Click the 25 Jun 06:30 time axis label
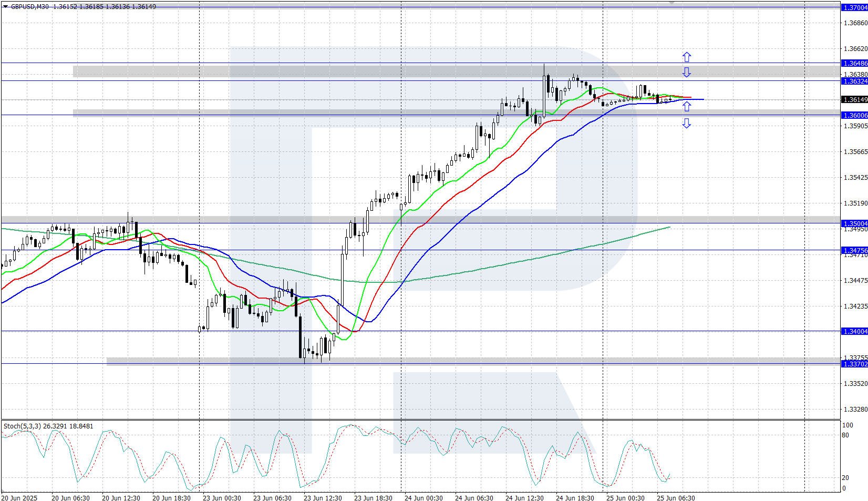Image resolution: width=868 pixels, height=501 pixels. 675,498
